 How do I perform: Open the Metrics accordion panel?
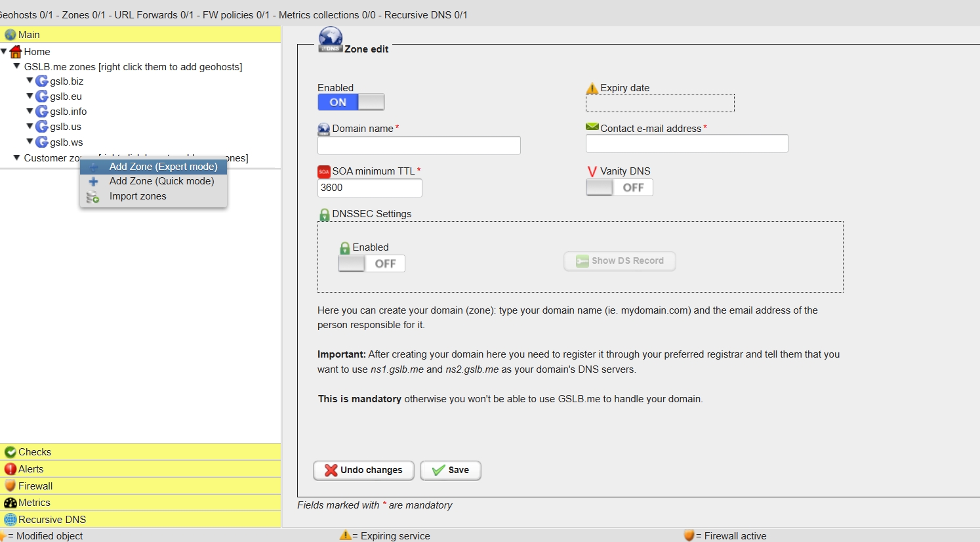click(x=140, y=503)
